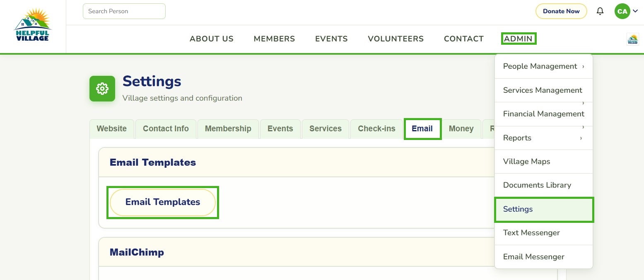
Task: Open the MEMBERS menu
Action: 274,39
